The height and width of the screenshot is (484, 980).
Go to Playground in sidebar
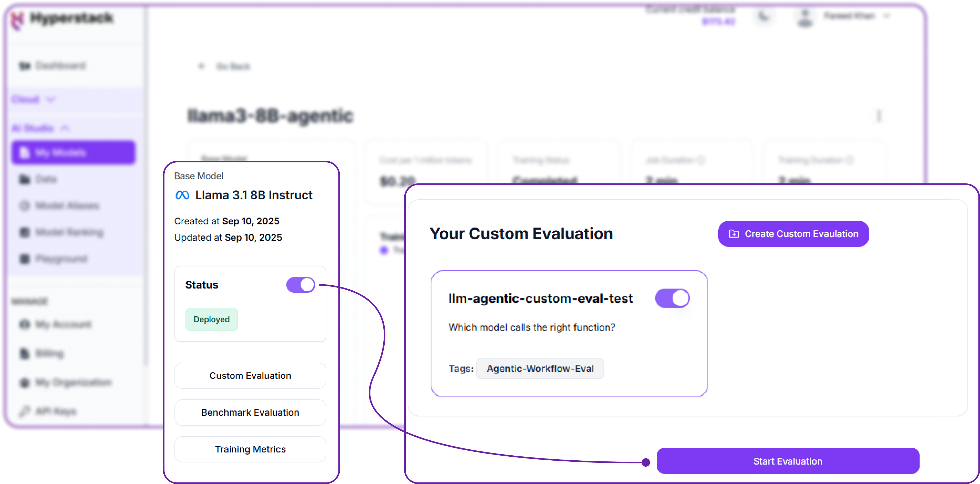coord(61,259)
